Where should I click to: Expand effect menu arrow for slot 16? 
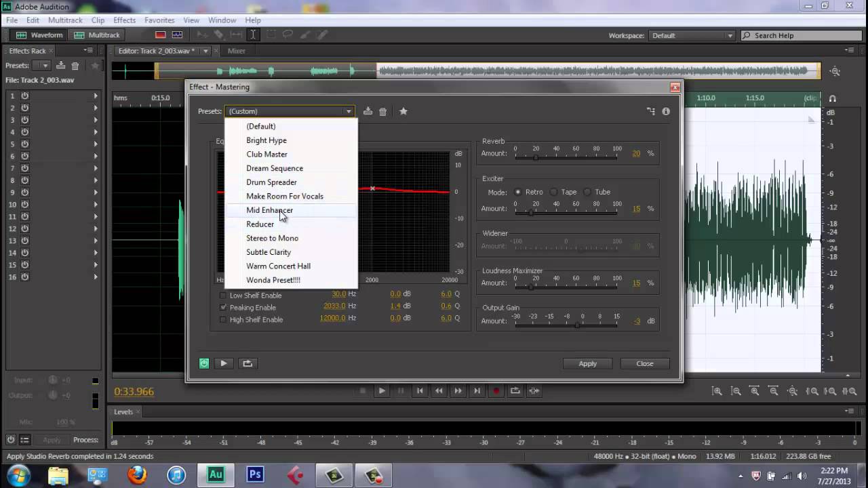(x=96, y=277)
